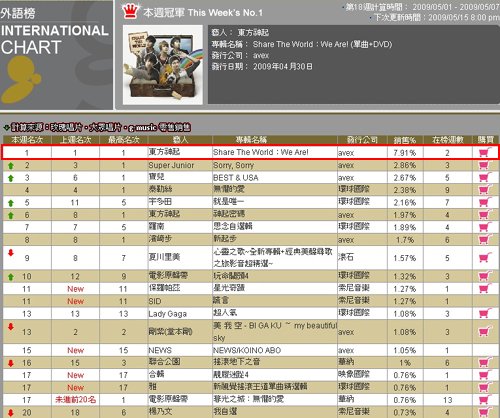Click the red down arrow beside rank 16
Viewport: 500px width, 418px height.
[x=11, y=363]
